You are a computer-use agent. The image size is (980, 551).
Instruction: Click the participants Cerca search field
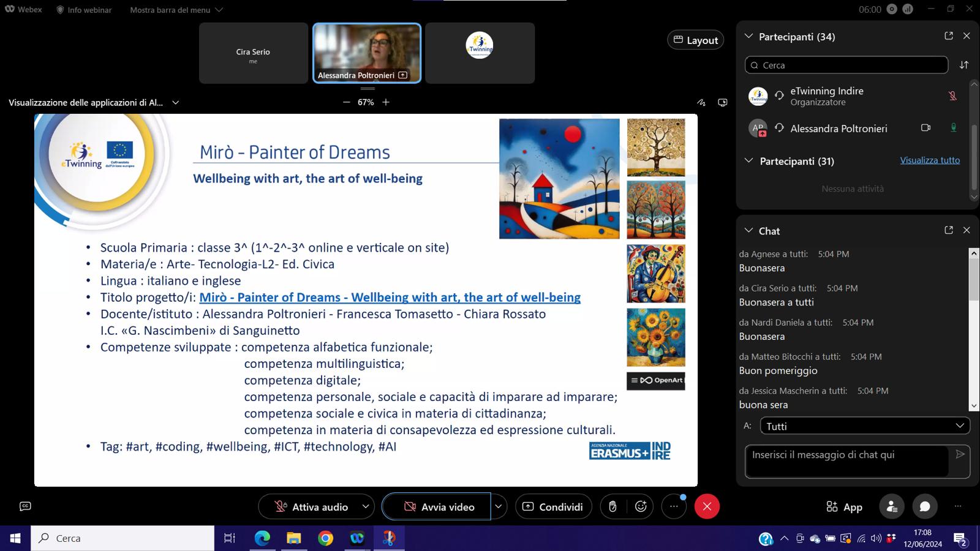click(x=846, y=65)
